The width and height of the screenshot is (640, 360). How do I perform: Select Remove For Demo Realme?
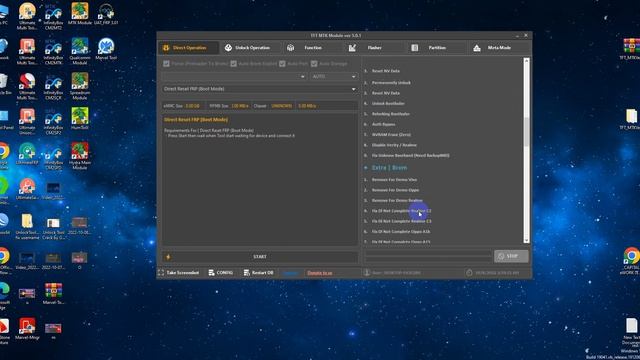point(397,200)
